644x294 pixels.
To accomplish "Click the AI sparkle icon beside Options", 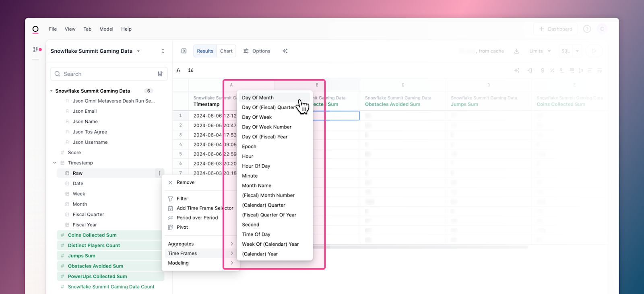I will 285,51.
